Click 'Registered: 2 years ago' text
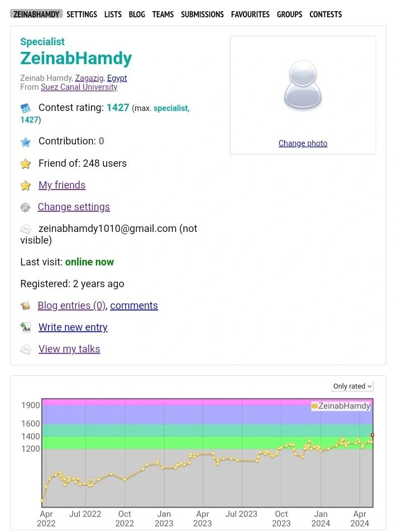 pos(72,284)
